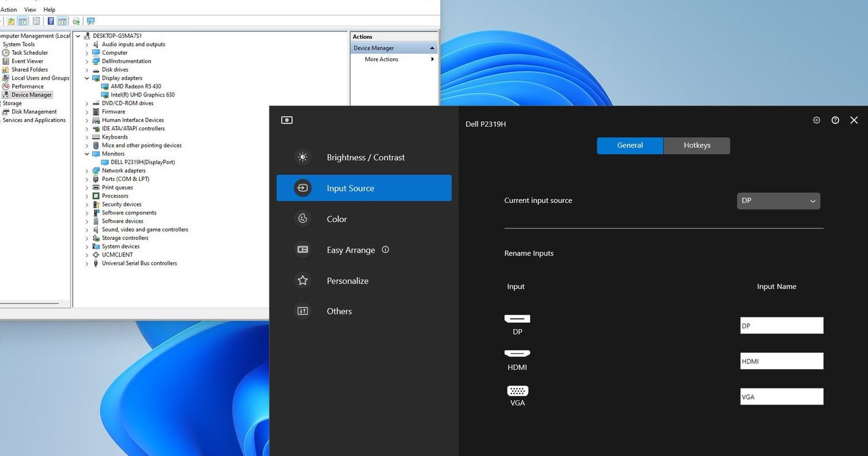The image size is (868, 456).
Task: Select Sound, video and game controllers
Action: 144,230
